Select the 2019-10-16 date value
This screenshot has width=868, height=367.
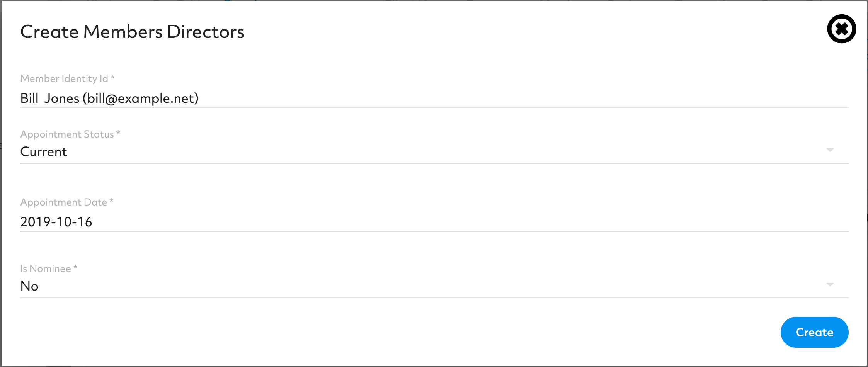pos(56,222)
